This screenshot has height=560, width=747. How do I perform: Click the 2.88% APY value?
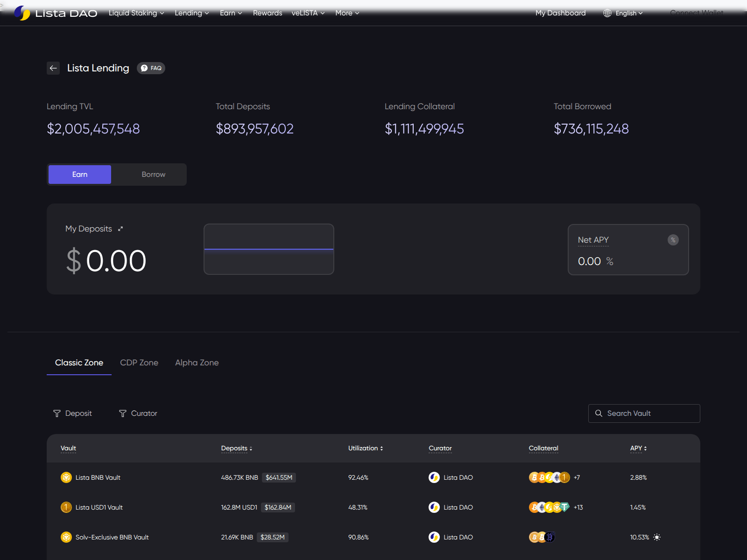coord(638,477)
